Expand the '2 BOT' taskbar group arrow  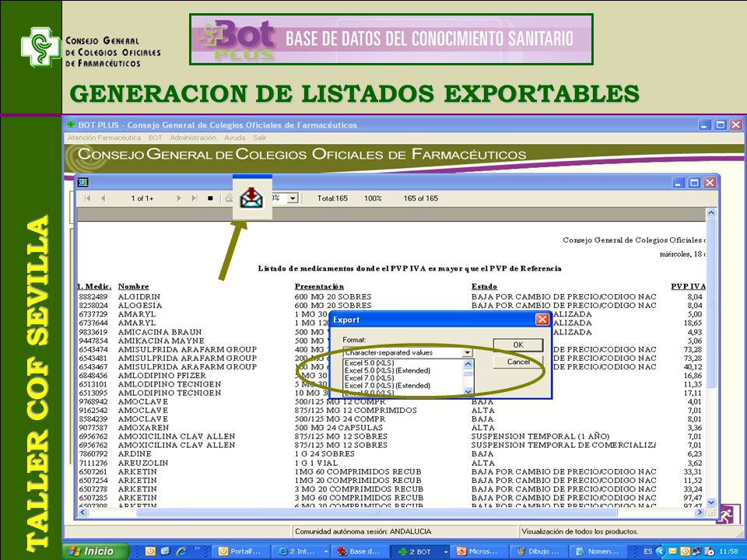pyautogui.click(x=446, y=551)
